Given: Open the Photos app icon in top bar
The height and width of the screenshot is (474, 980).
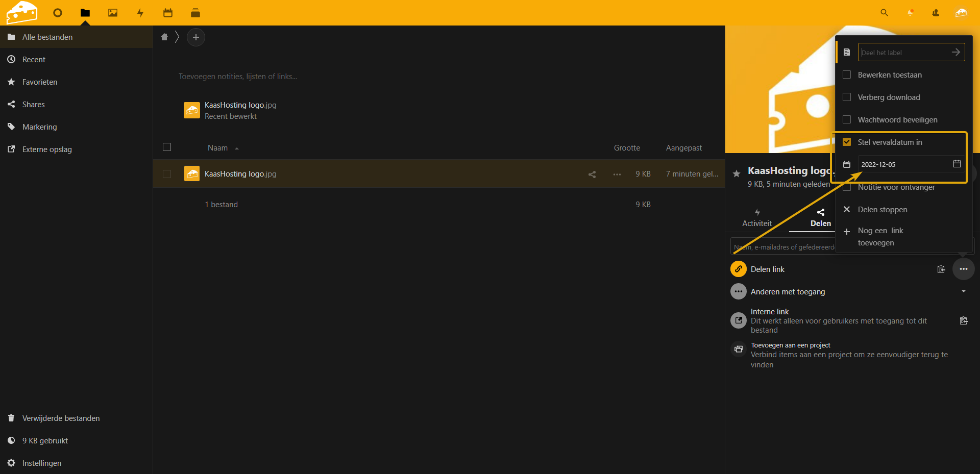Looking at the screenshot, I should (113, 13).
